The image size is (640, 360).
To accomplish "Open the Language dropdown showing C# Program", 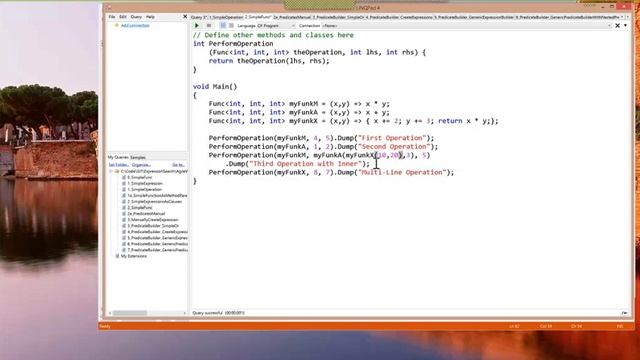I will pos(276,26).
